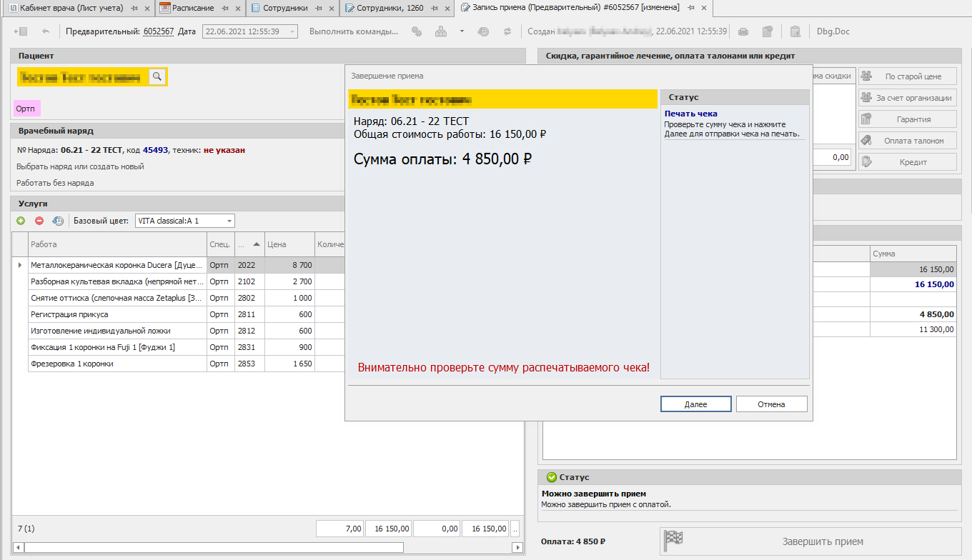Expand first service row Металлокерамическая коронка
Image resolution: width=972 pixels, height=560 pixels.
click(x=19, y=265)
